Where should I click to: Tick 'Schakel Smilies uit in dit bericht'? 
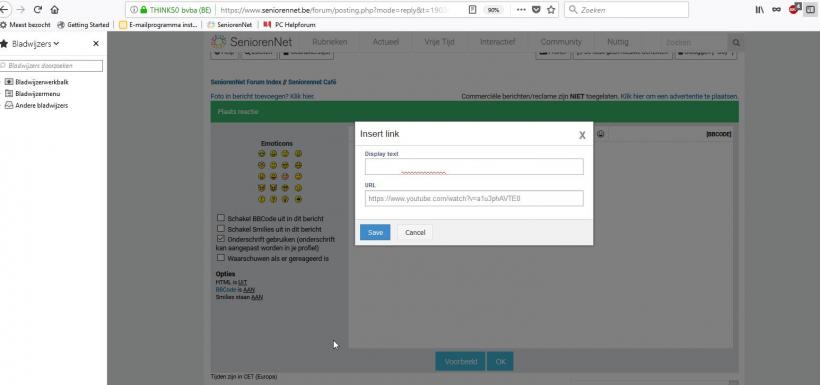click(221, 229)
